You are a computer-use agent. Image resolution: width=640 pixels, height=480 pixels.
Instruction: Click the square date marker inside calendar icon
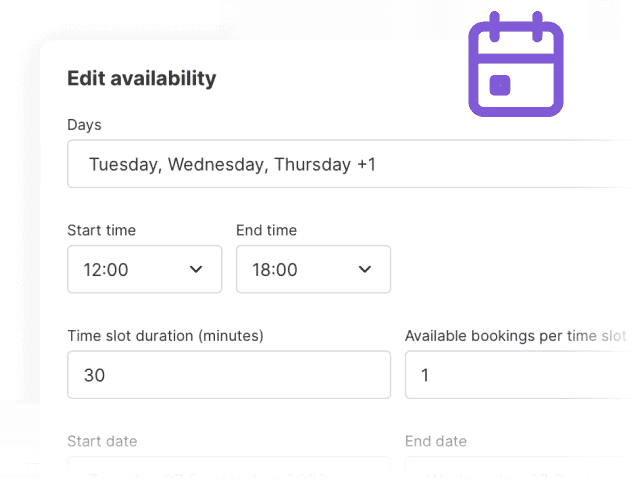(500, 85)
